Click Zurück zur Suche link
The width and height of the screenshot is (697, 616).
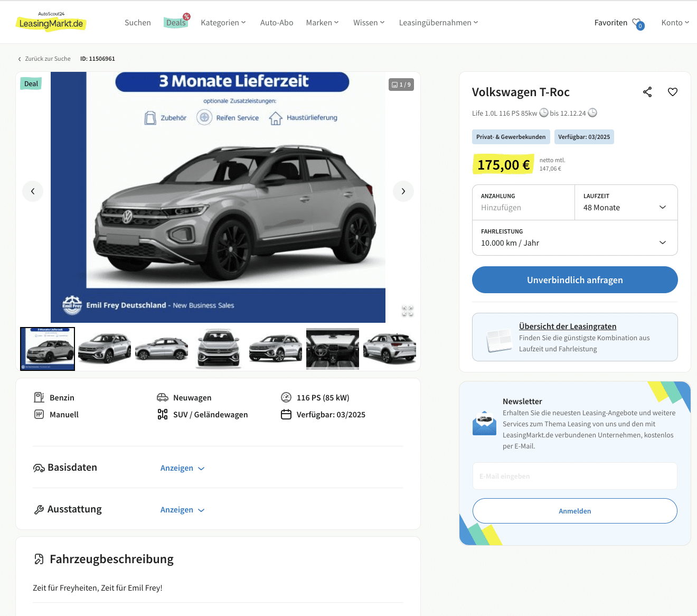click(x=44, y=59)
